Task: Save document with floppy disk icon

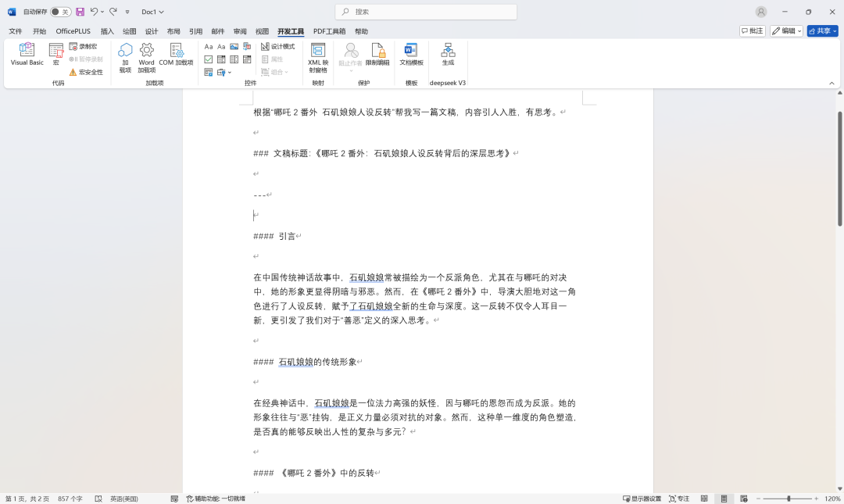Action: click(80, 12)
